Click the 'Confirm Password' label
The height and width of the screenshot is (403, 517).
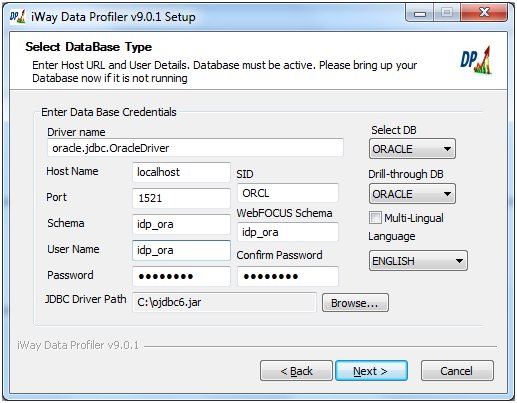click(279, 255)
